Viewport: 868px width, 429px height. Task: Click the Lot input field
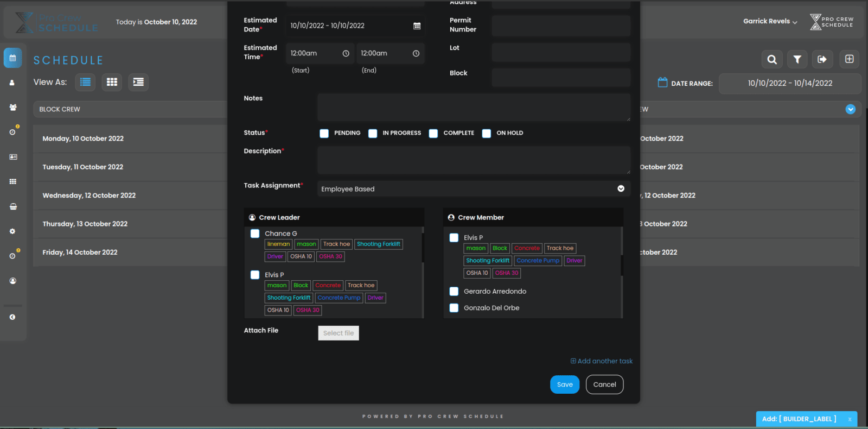point(561,52)
